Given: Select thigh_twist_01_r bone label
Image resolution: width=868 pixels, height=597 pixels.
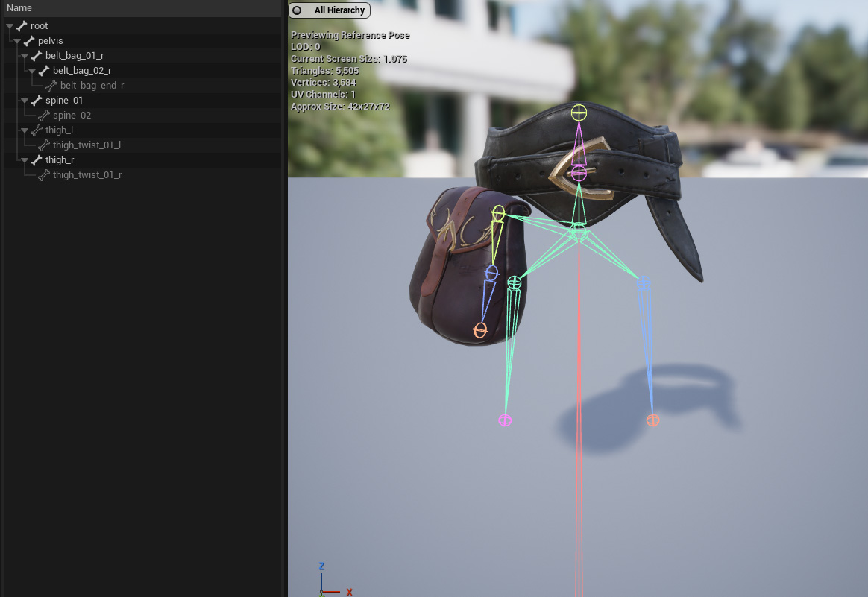Looking at the screenshot, I should (87, 175).
